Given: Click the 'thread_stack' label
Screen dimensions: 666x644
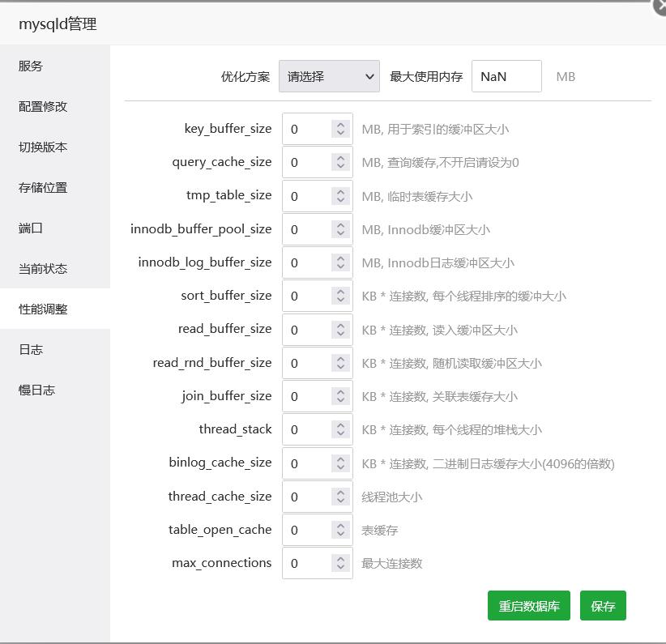Looking at the screenshot, I should (235, 429).
